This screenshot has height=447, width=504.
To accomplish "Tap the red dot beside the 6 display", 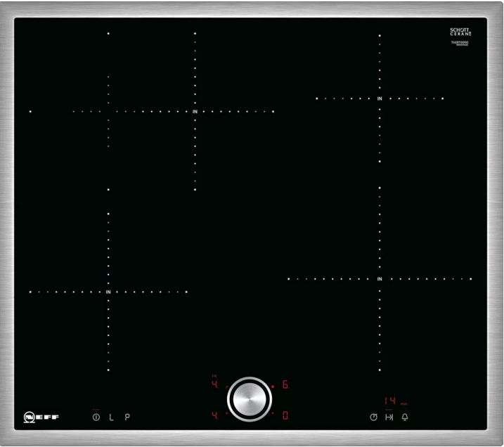I will tap(273, 386).
